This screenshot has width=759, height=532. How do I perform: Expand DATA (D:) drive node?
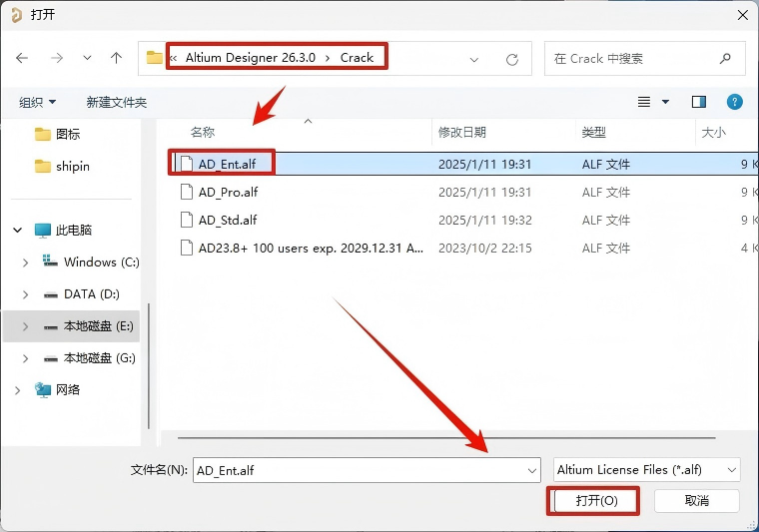click(25, 294)
